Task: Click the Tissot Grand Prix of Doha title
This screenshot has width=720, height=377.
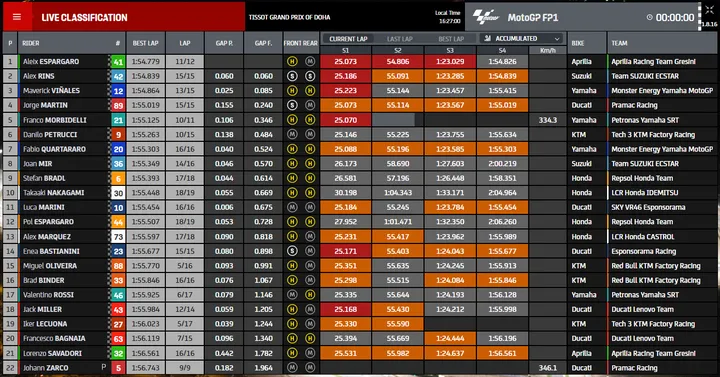Action: pyautogui.click(x=289, y=17)
